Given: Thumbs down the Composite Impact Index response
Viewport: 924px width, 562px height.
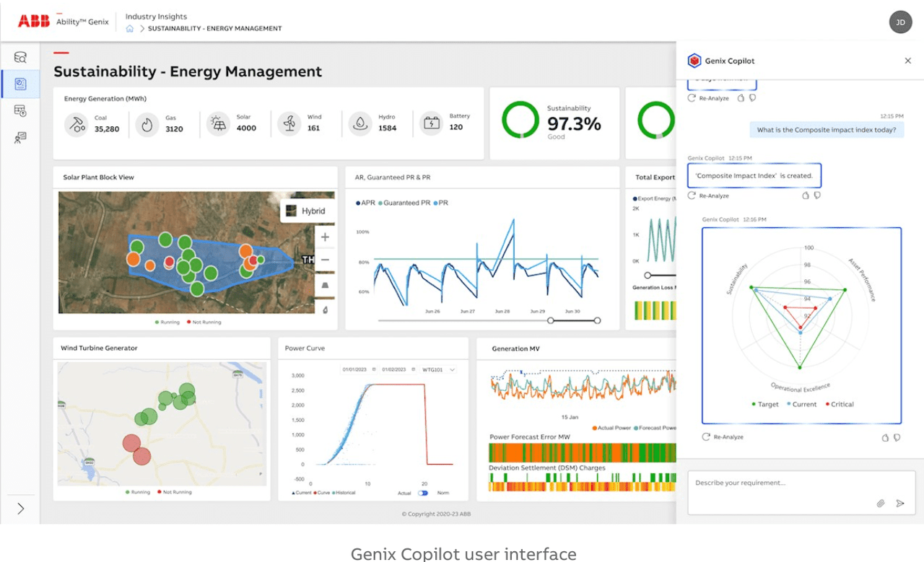Looking at the screenshot, I should pyautogui.click(x=817, y=196).
